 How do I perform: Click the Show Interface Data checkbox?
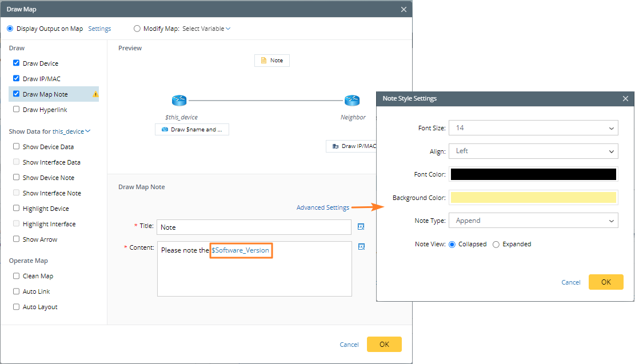(x=16, y=162)
